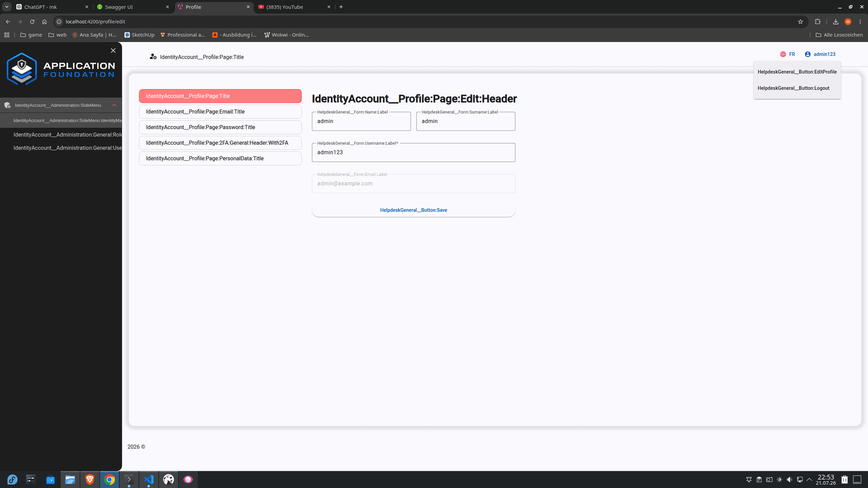The image size is (868, 488).
Task: Open IdentityAccount__Administration:General:Use entry
Action: coord(68,148)
